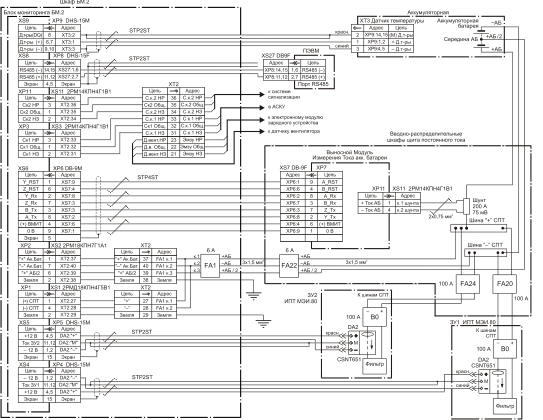Screen dimensions: 543x420
Task: Click the Шунт 200 A shunt symbol
Action: pyautogui.click(x=466, y=207)
